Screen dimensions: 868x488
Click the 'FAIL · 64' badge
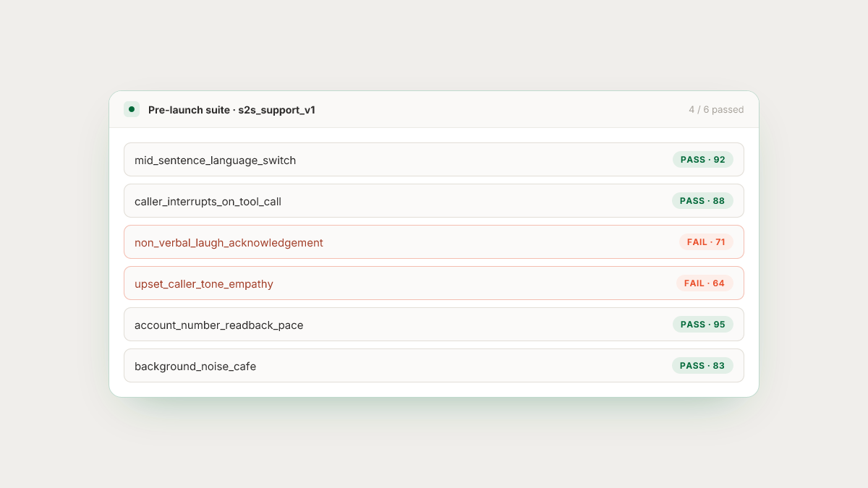705,283
